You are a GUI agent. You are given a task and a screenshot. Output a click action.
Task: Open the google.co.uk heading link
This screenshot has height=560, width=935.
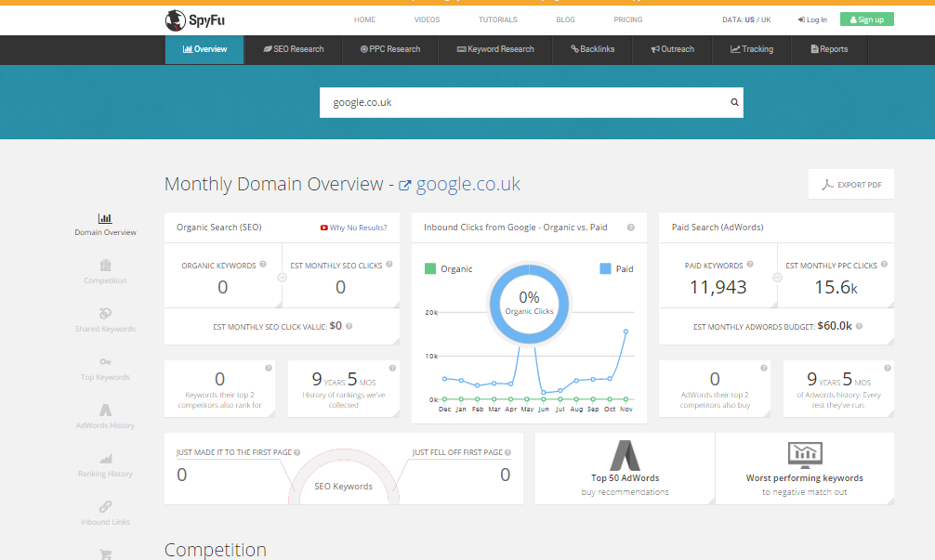[x=468, y=184]
